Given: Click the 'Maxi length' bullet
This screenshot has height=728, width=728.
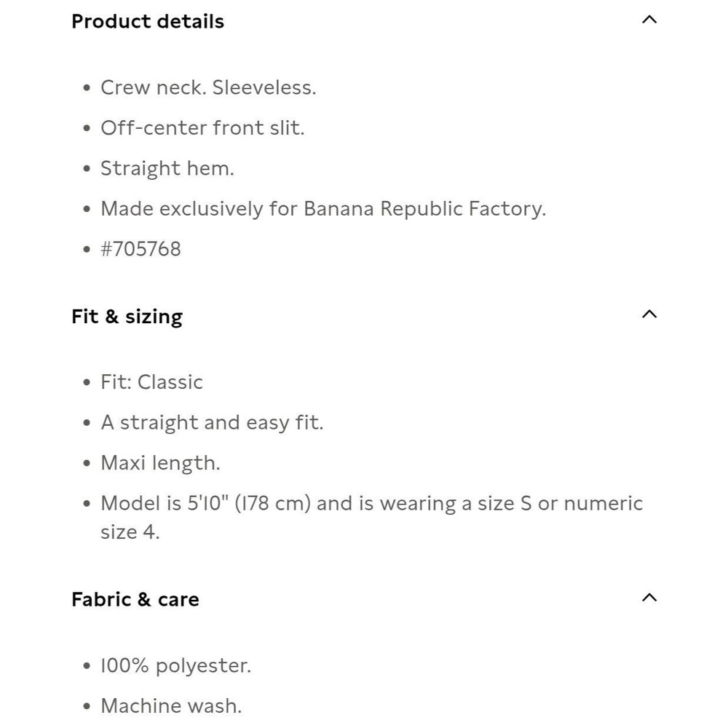Looking at the screenshot, I should (160, 463).
